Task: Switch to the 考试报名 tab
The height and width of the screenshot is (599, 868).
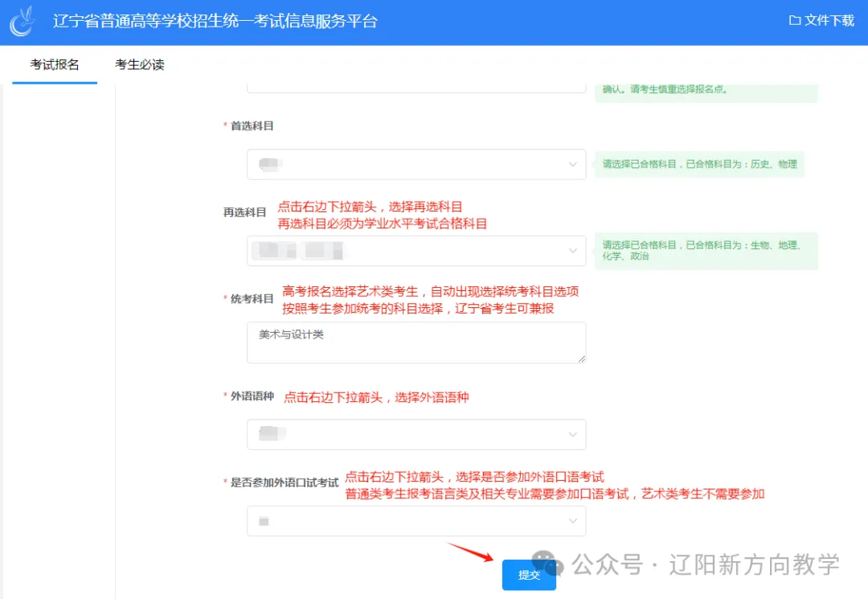Action: tap(55, 65)
